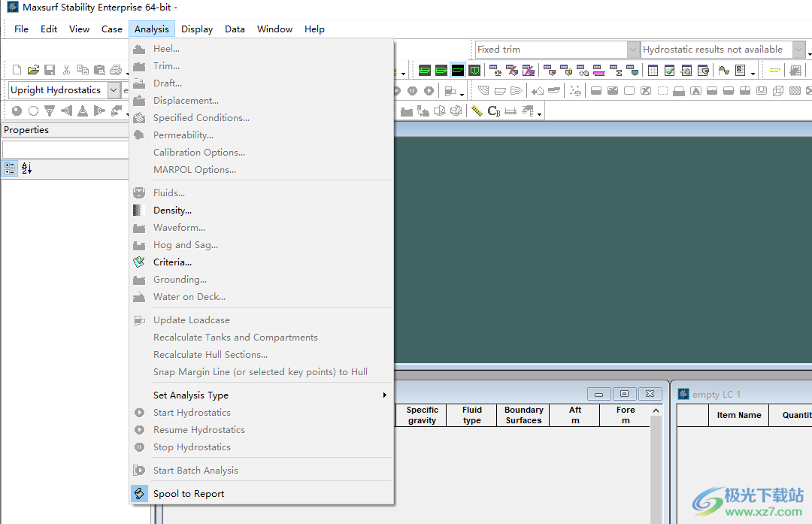Click the Specific gravity column header

coord(422,415)
